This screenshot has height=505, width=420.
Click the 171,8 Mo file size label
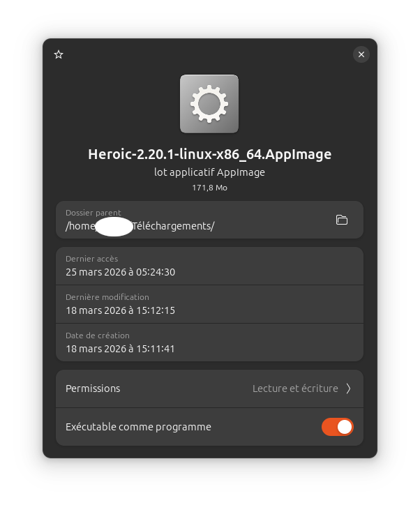click(210, 188)
